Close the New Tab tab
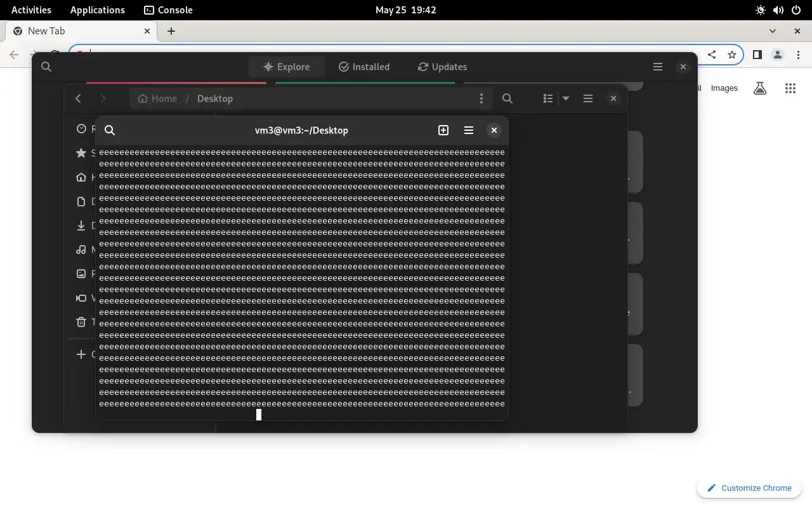The height and width of the screenshot is (508, 812). [x=147, y=31]
